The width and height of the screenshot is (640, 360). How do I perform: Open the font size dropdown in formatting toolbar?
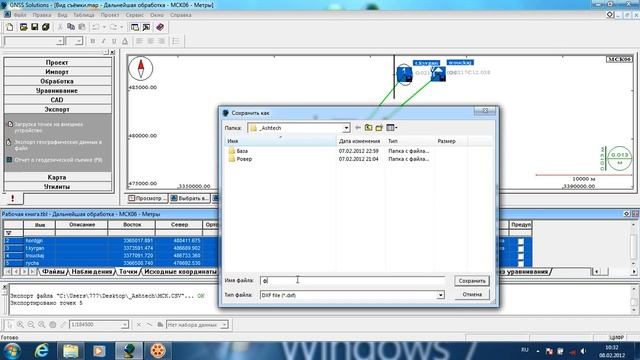point(79,41)
